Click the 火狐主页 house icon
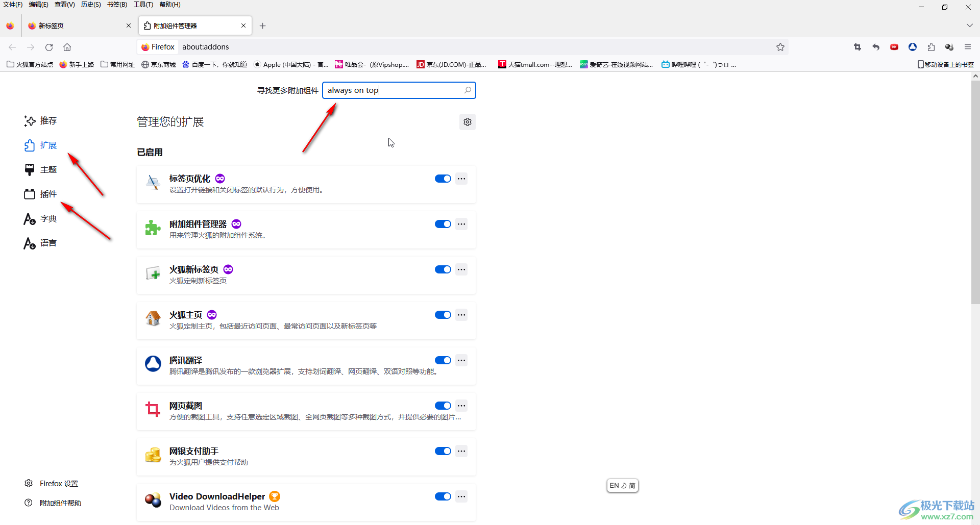The height and width of the screenshot is (525, 980). pyautogui.click(x=153, y=318)
